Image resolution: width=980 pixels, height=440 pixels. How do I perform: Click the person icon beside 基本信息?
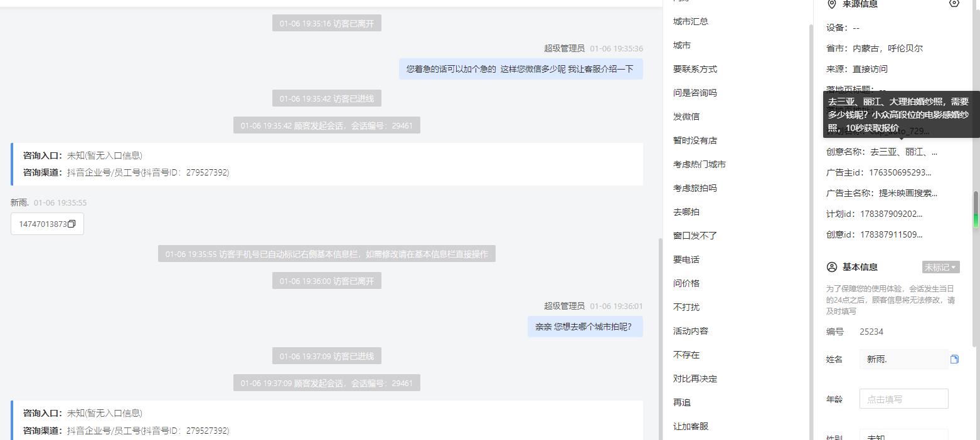tap(832, 267)
